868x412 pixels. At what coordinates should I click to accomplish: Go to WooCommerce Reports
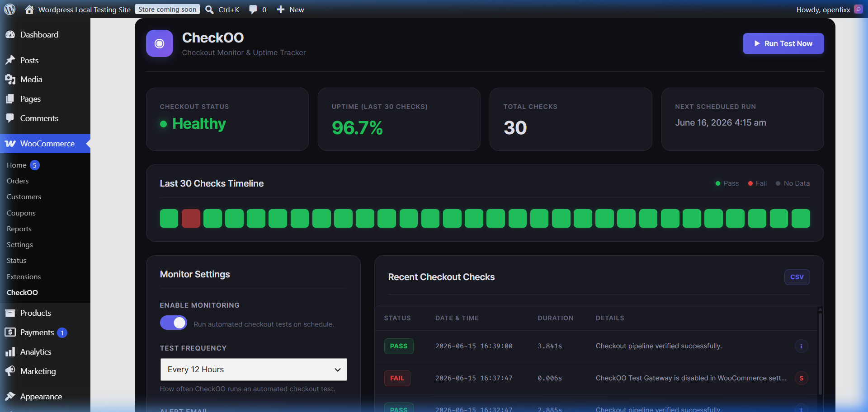click(x=19, y=229)
